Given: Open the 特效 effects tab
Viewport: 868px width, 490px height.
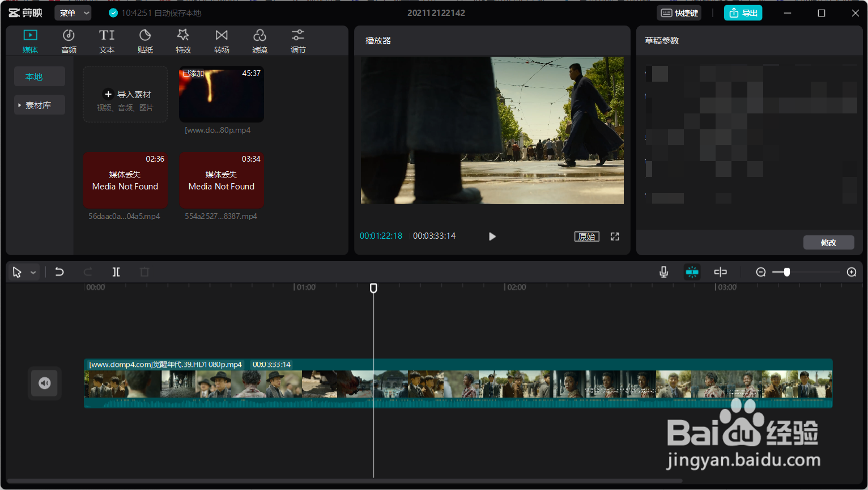Looking at the screenshot, I should (183, 41).
